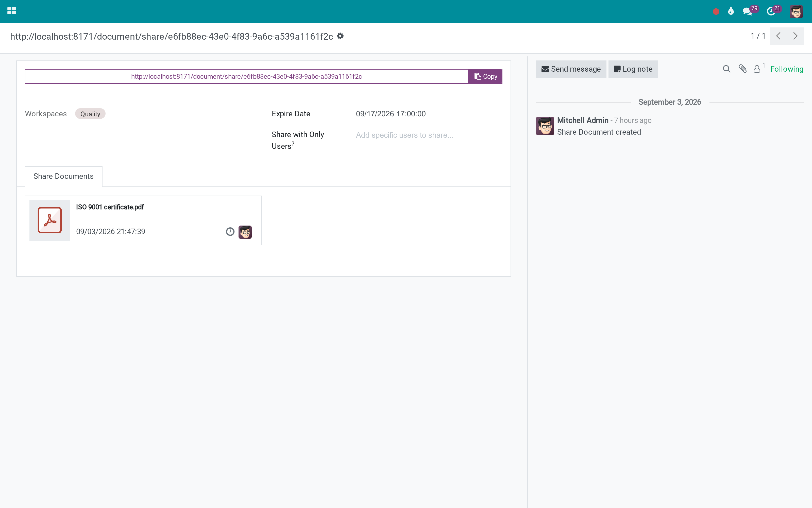Image resolution: width=812 pixels, height=508 pixels.
Task: Open the gear actions menu beside record title
Action: pyautogui.click(x=340, y=36)
